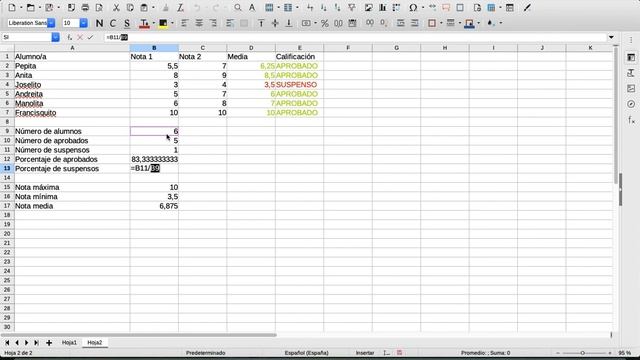Open the Liberation Sans font name dropdown

pos(51,23)
